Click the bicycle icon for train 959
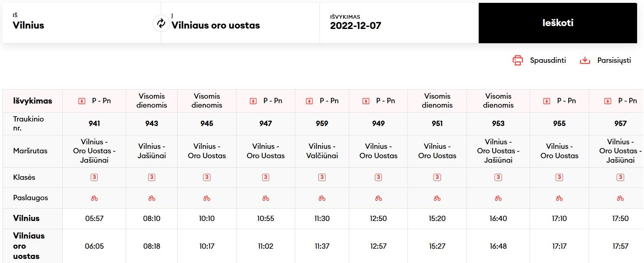 point(322,198)
